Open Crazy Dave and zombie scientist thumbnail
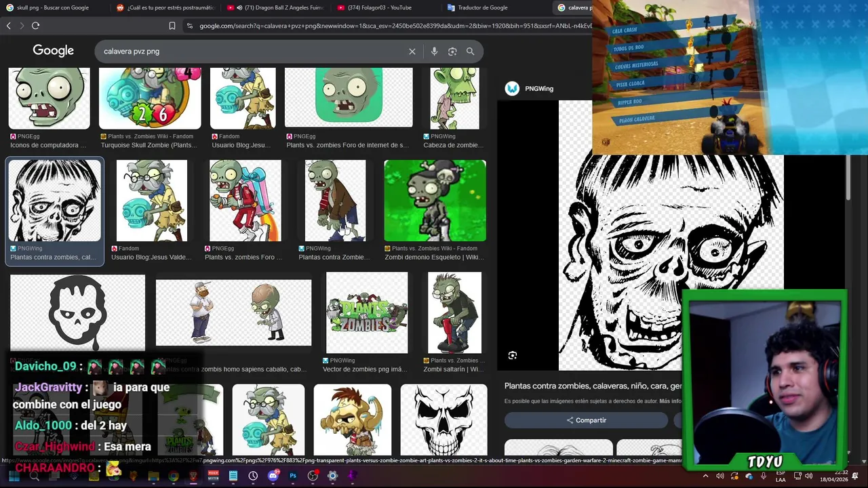Screen dimensions: 868x488 233,312
